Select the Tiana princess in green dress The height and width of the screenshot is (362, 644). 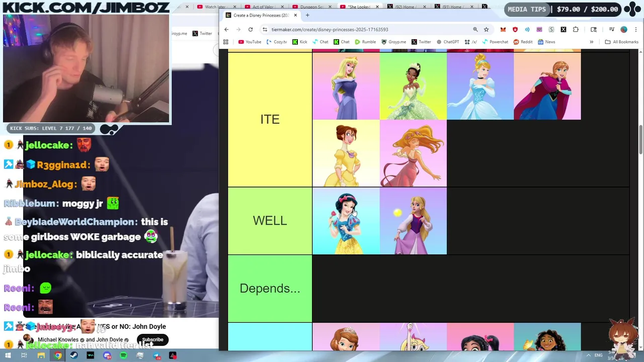pos(413,86)
